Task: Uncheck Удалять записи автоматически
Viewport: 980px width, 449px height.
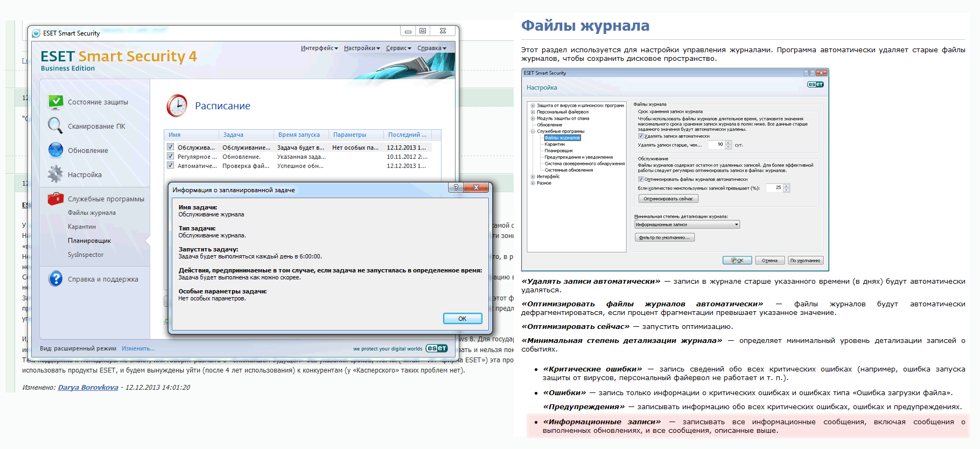Action: 641,136
